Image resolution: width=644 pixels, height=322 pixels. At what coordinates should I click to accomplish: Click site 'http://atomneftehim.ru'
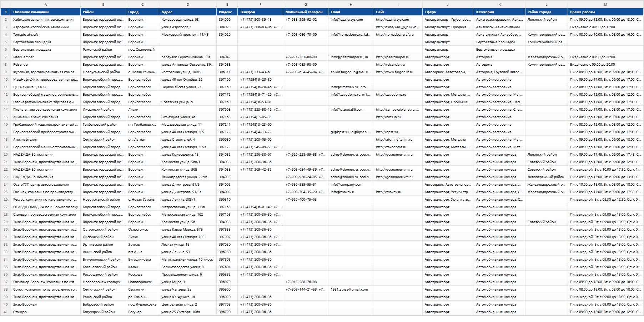(x=398, y=140)
